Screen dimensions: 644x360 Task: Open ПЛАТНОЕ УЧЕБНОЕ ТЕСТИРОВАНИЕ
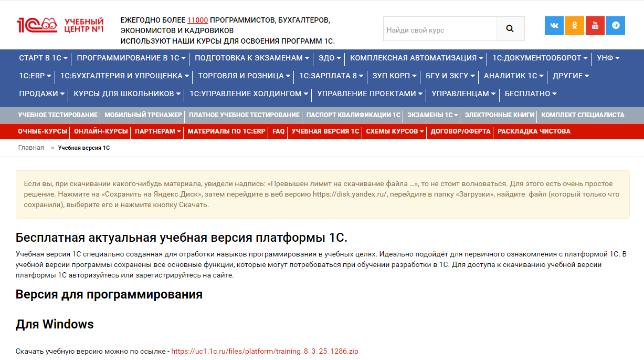coord(244,115)
